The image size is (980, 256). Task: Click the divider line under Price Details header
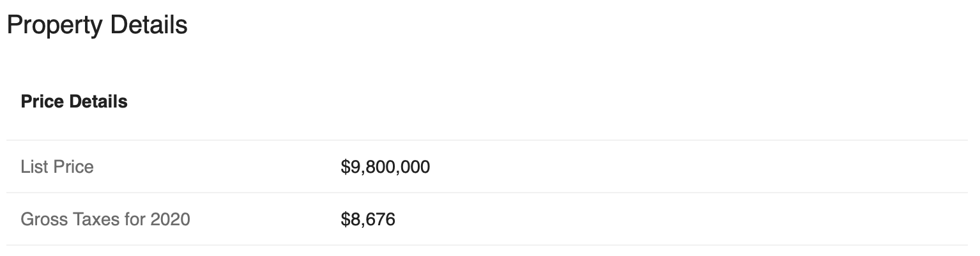(x=487, y=140)
